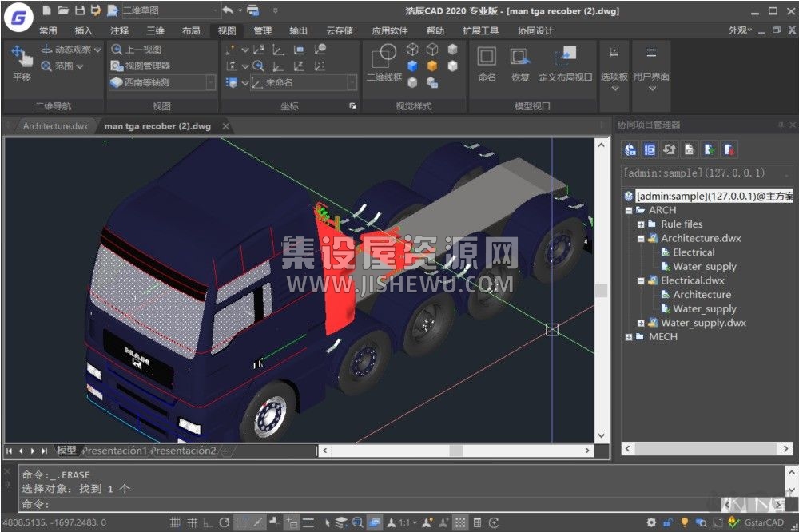
Task: Click the GstarCAD application logo button
Action: [18, 18]
